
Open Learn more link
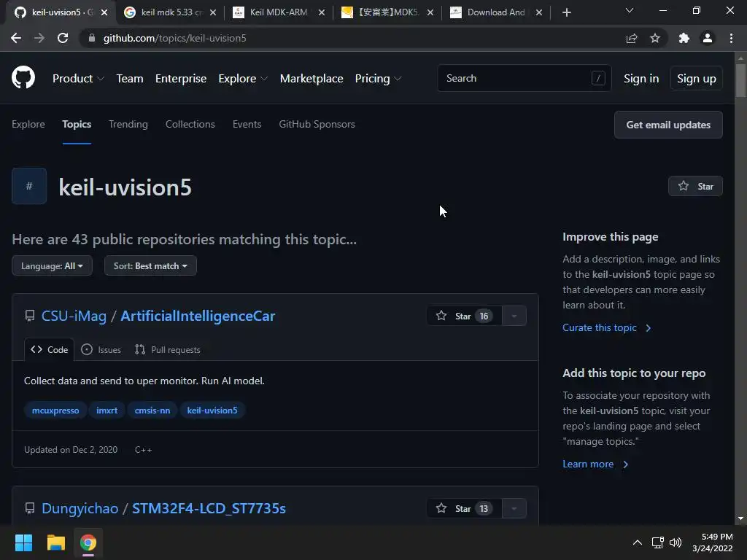click(595, 464)
